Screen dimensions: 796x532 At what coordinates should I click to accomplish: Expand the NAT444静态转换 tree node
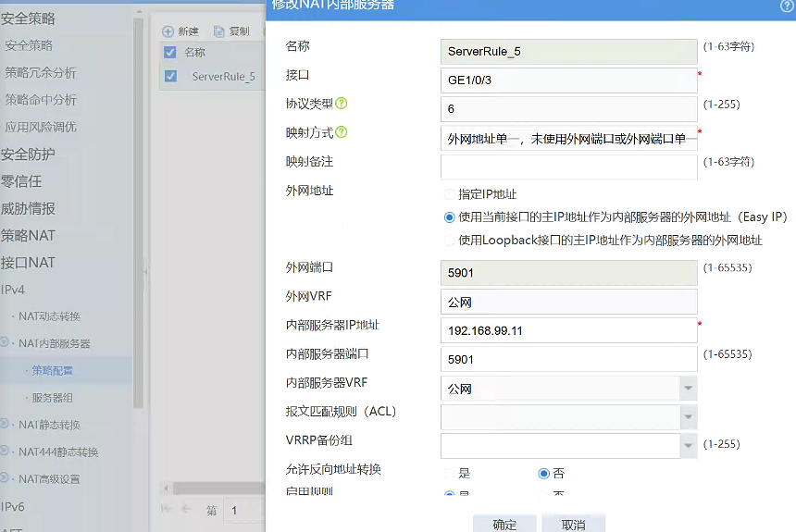(x=4, y=451)
